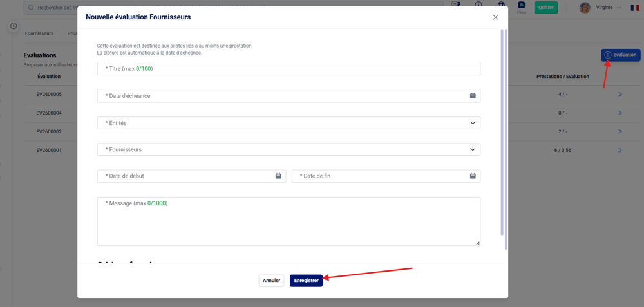Click the Annuler button
This screenshot has height=307, width=644.
click(x=271, y=281)
